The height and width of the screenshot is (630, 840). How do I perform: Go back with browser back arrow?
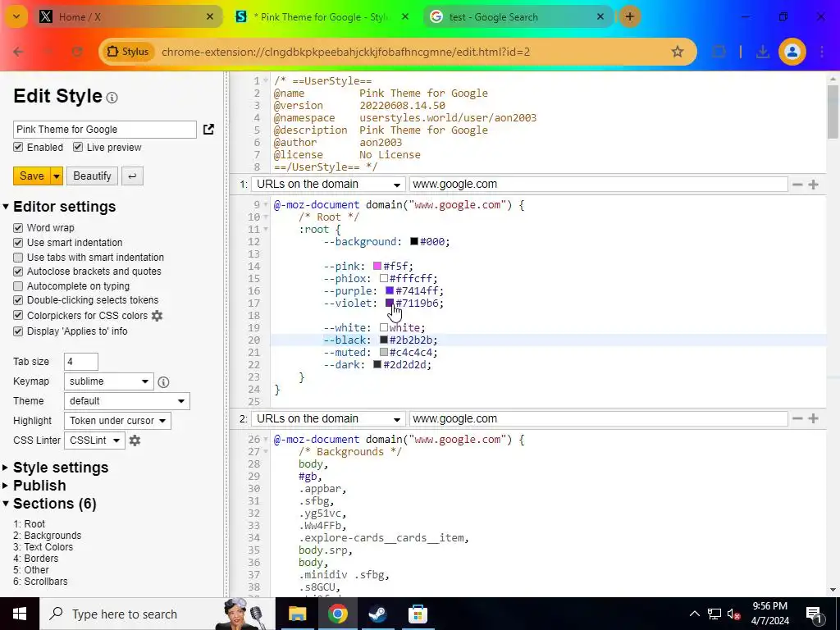(18, 52)
